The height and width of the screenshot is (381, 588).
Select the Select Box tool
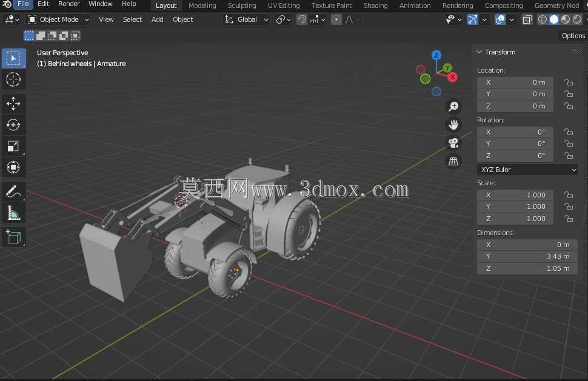click(14, 58)
